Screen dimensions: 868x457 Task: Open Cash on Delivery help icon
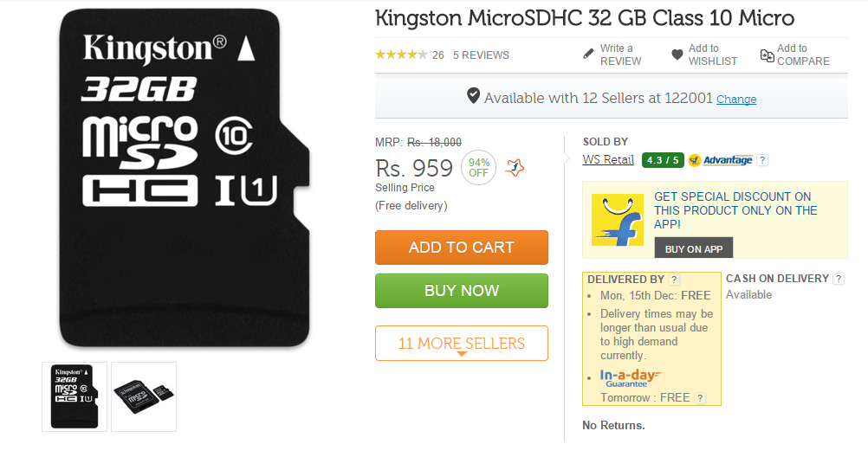pyautogui.click(x=838, y=279)
